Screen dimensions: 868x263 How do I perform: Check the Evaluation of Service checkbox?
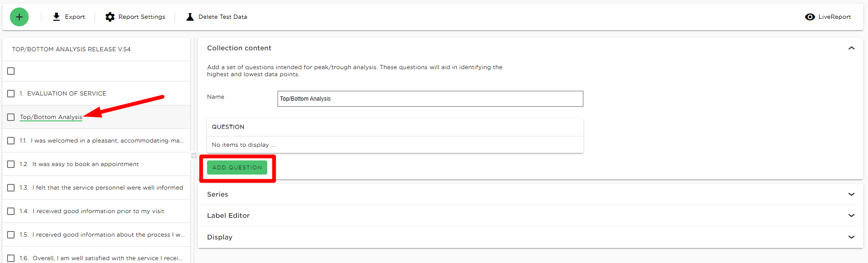[x=11, y=94]
